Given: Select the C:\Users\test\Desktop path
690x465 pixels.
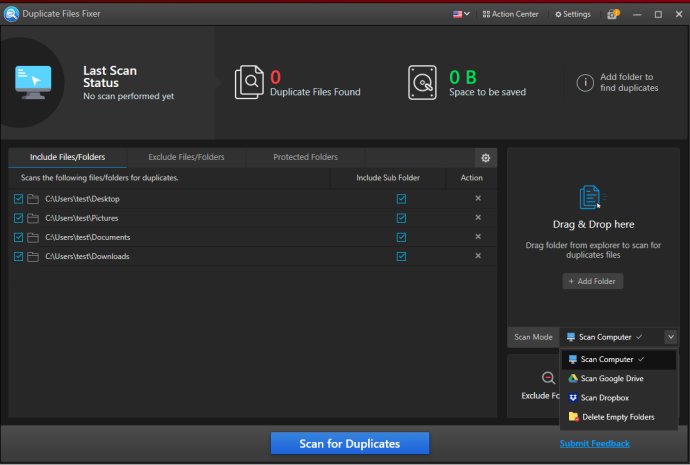Looking at the screenshot, I should click(82, 199).
